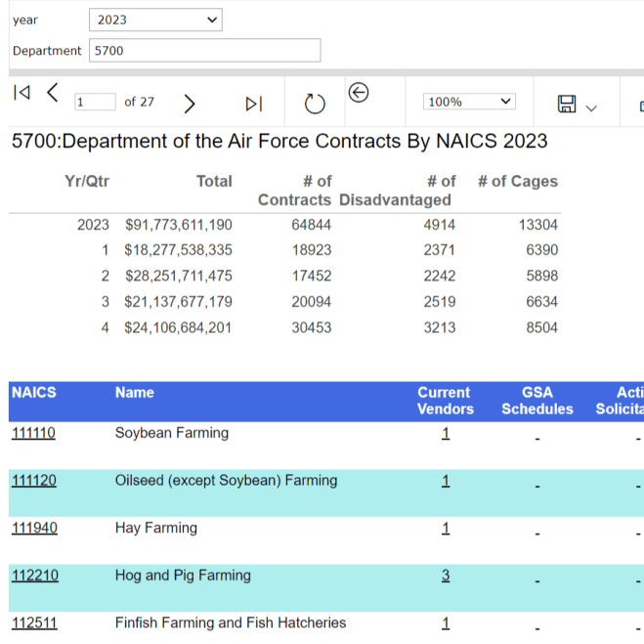Select the $91,773,611,190 total value
Image resolution: width=644 pixels, height=644 pixels.
coord(179,225)
